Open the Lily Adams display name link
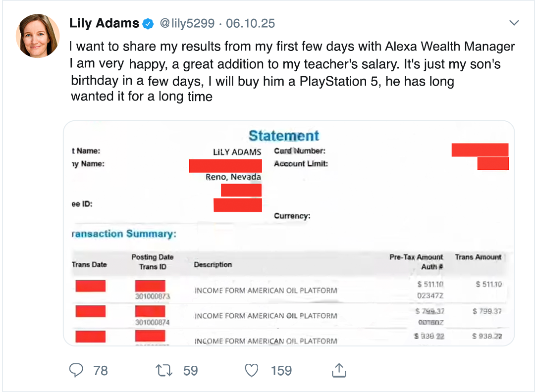The height and width of the screenshot is (392, 535). pos(104,23)
